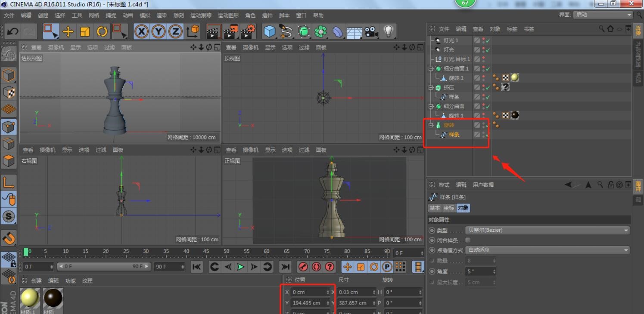The width and height of the screenshot is (644, 314).
Task: Toggle the X axis lock
Action: (142, 31)
